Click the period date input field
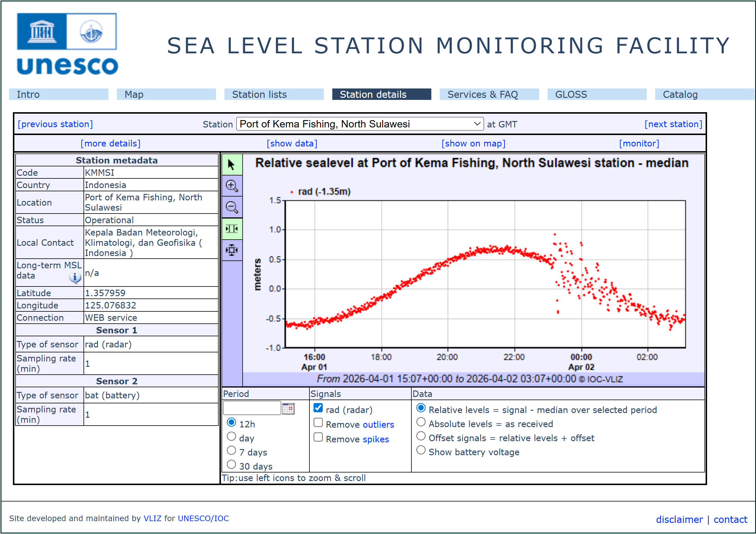 click(252, 408)
